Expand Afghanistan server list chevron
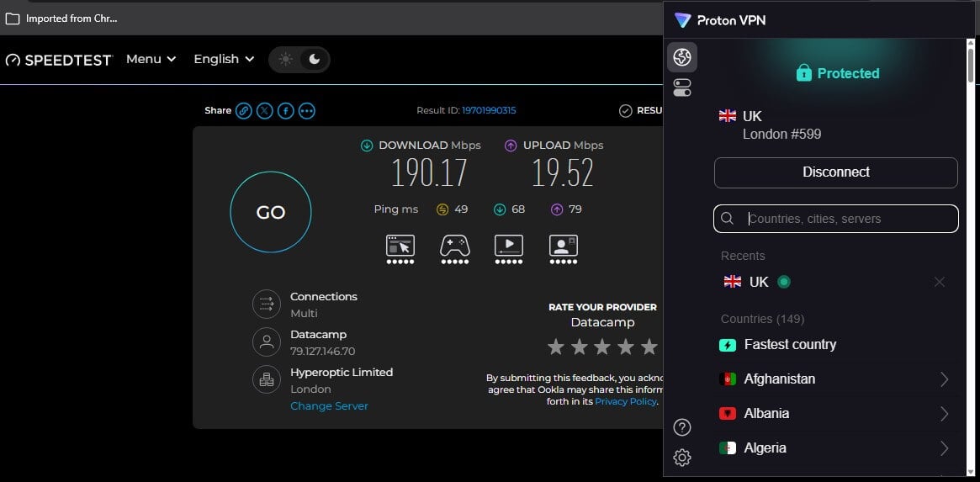980x482 pixels. coord(944,379)
